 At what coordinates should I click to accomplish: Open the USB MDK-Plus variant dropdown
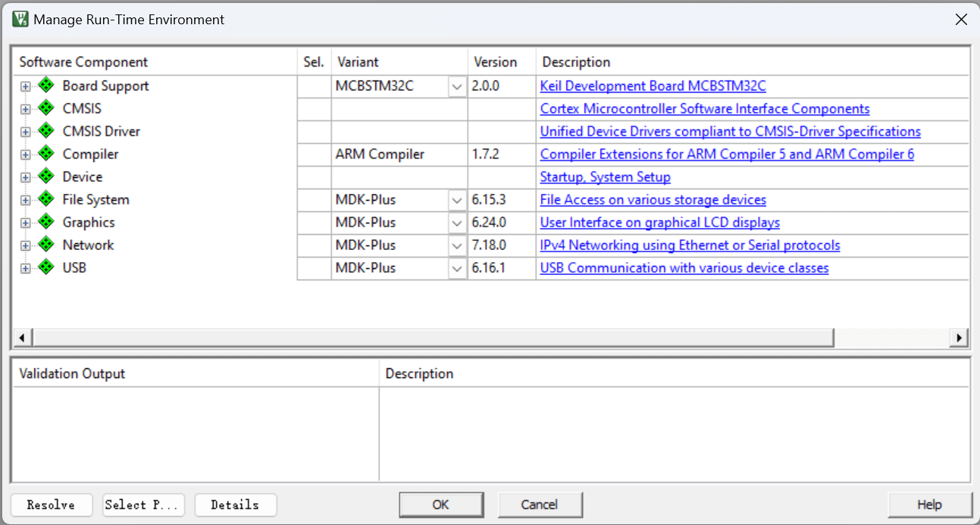coord(457,268)
